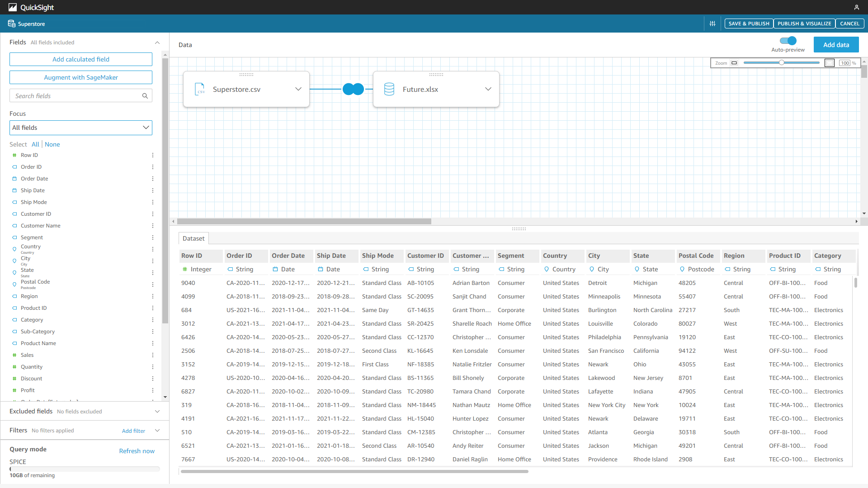
Task: Click the search magnifier in fields box
Action: [145, 96]
